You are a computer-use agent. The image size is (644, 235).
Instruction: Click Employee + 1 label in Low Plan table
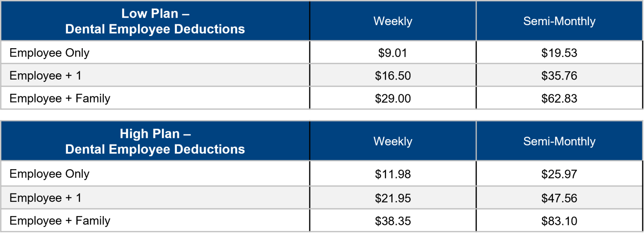tap(45, 76)
